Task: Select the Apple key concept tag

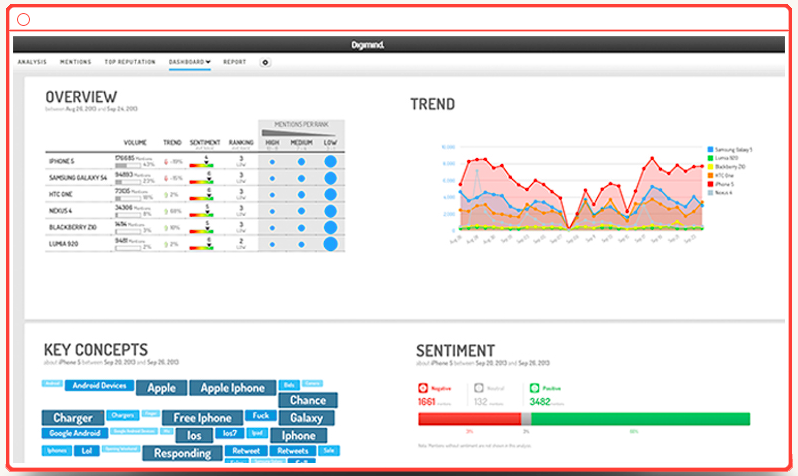Action: [x=161, y=388]
